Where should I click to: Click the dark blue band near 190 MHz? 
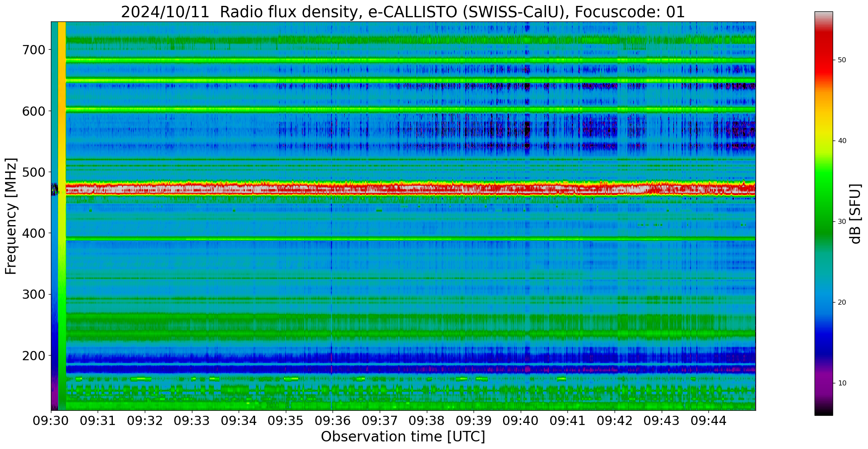[x=410, y=358]
